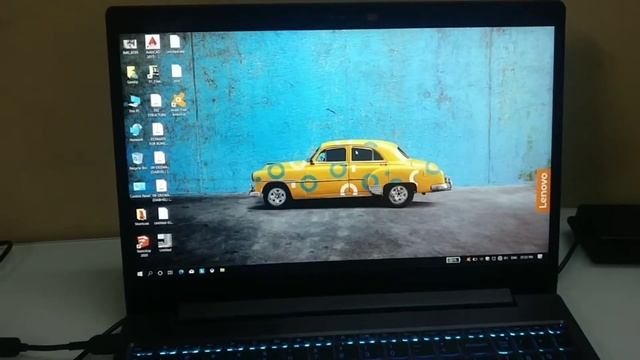This screenshot has height=360, width=640.
Task: Select the blank file next to AutoCAD
Action: pyautogui.click(x=175, y=44)
